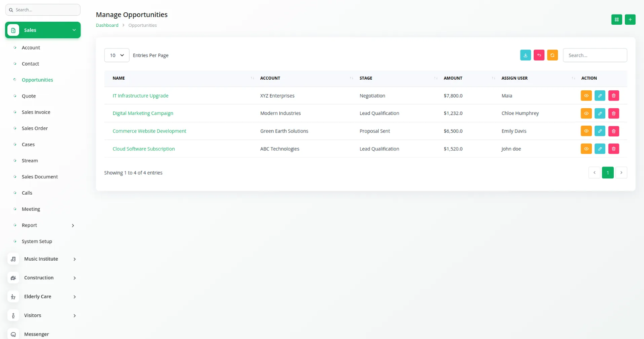Delete the IT Infrastructure Upgrade opportunity
Screen dimensions: 644x339
[x=613, y=96]
